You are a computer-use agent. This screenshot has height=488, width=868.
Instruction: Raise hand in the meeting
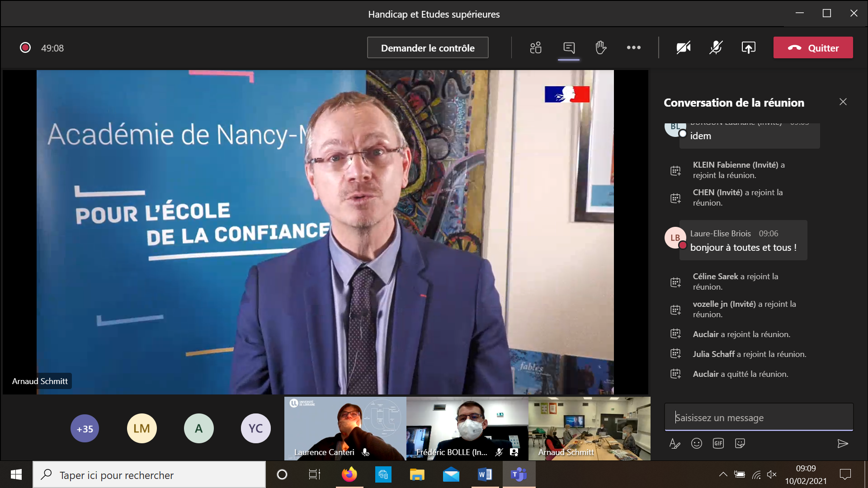[601, 48]
